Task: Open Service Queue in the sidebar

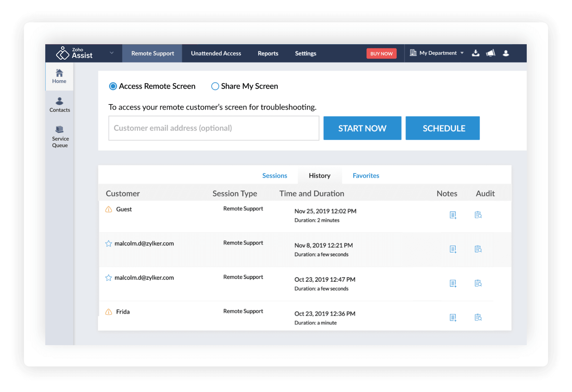Action: pos(60,137)
